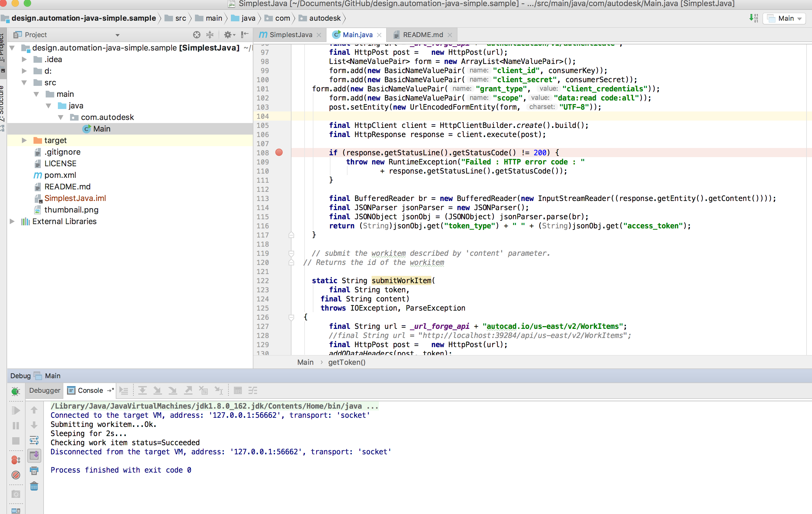Toggle the Mute Breakpoints icon
The width and height of the screenshot is (812, 514).
(x=16, y=475)
